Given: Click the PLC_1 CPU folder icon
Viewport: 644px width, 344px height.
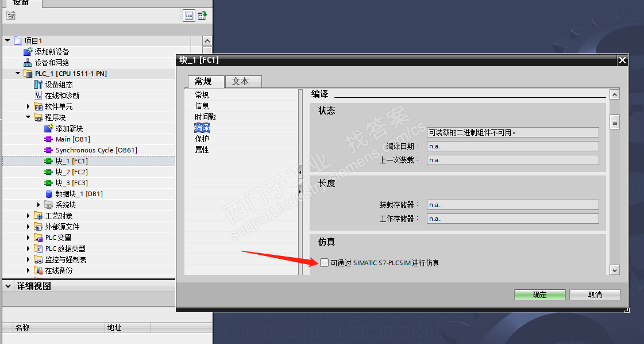Looking at the screenshot, I should tap(28, 74).
